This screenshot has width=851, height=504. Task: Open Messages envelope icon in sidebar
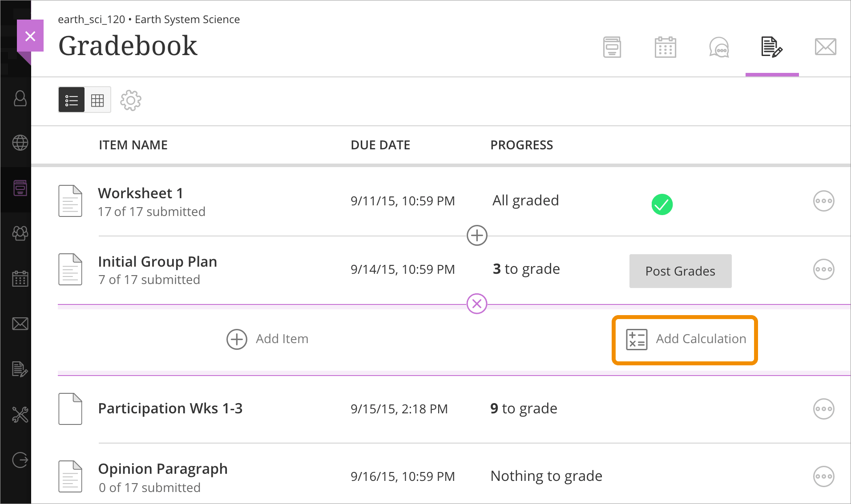20,324
